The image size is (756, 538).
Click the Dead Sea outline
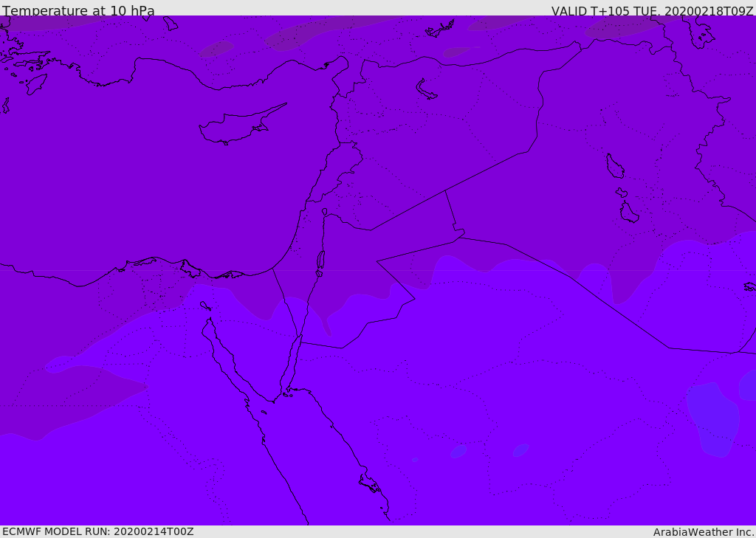[320, 262]
